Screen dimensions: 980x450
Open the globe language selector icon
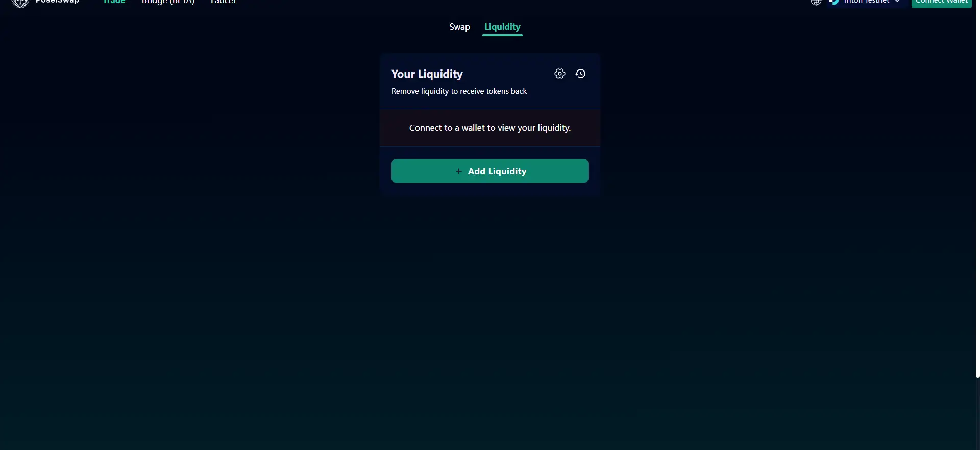(x=816, y=2)
